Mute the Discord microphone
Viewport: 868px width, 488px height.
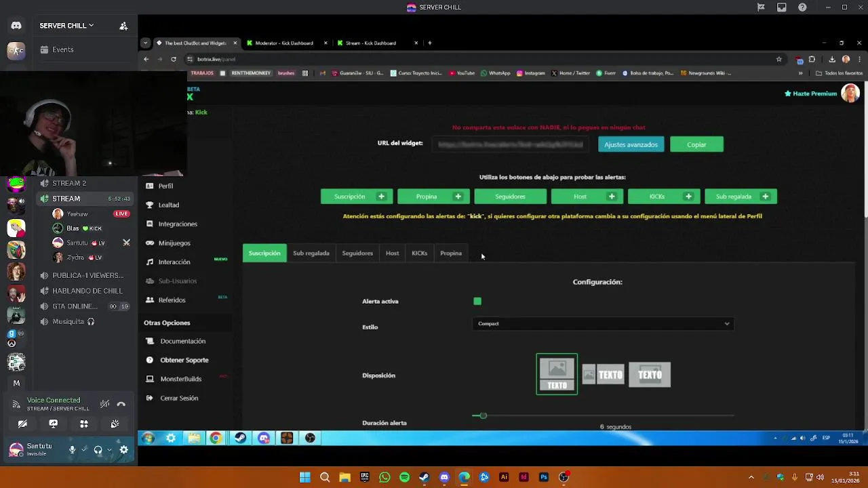pos(72,449)
